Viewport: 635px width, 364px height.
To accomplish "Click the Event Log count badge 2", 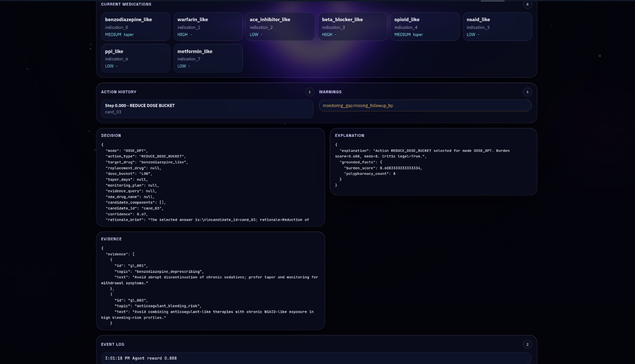I will click(527, 345).
